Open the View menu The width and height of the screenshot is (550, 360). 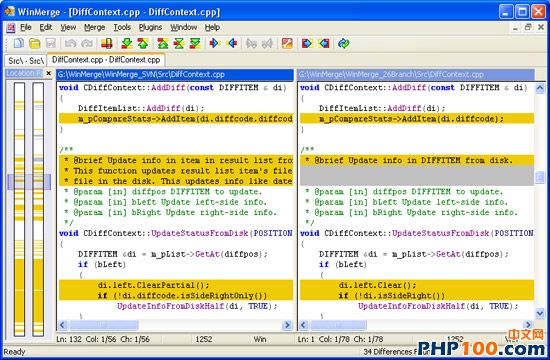pyautogui.click(x=68, y=27)
